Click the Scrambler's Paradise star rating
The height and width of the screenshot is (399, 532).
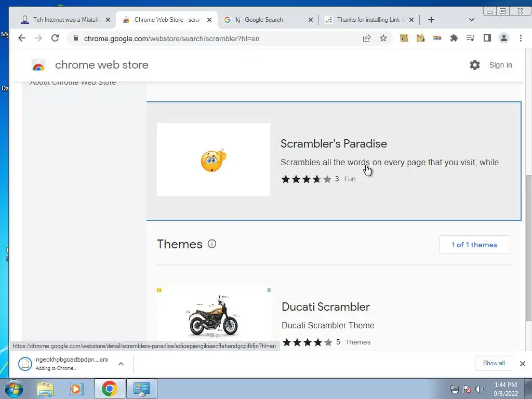(306, 179)
